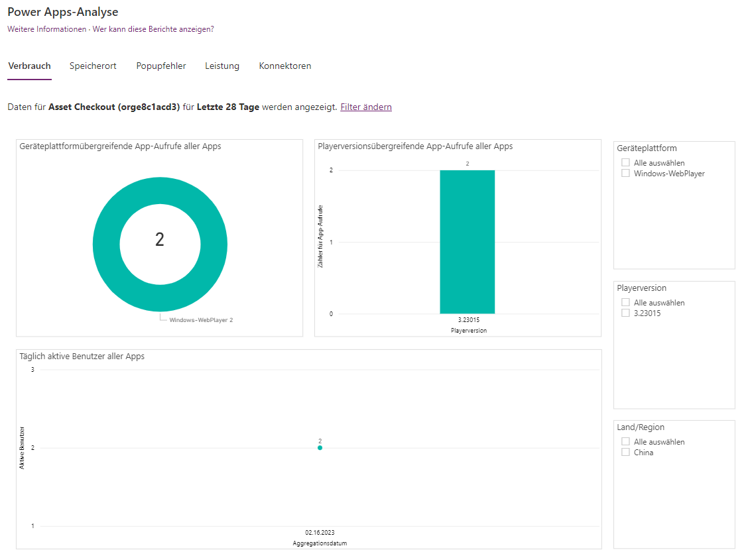Go to the Konnektoren tab
756x550 pixels.
285,66
